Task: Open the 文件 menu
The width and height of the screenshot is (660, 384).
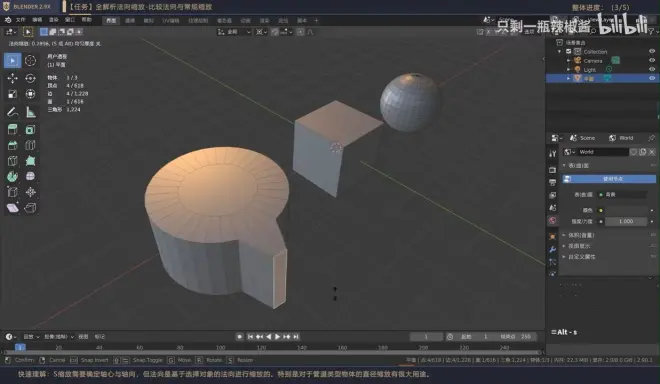Action: (21, 20)
